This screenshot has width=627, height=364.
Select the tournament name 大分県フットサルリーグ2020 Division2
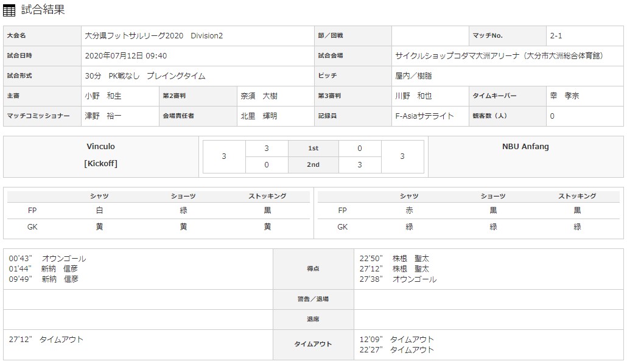pyautogui.click(x=154, y=36)
